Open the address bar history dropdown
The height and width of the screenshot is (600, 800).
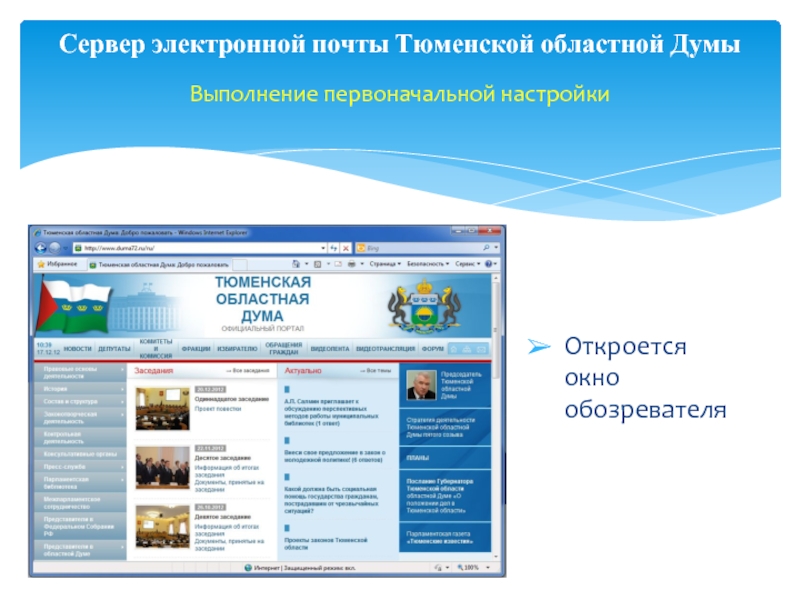click(x=323, y=248)
